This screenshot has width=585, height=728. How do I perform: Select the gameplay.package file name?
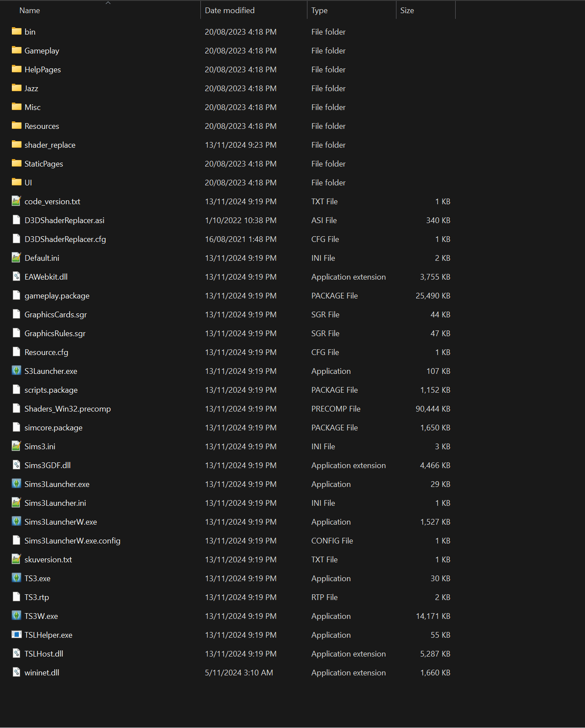[x=57, y=296]
